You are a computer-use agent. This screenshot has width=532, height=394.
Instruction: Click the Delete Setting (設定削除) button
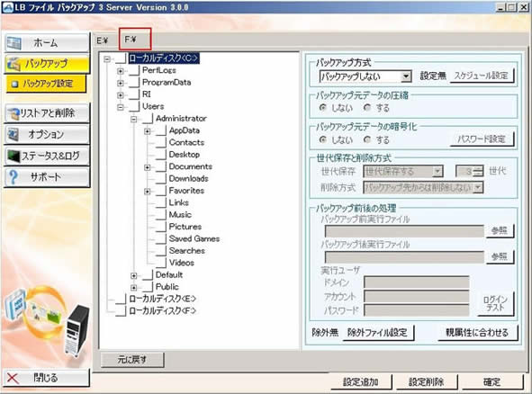427,382
